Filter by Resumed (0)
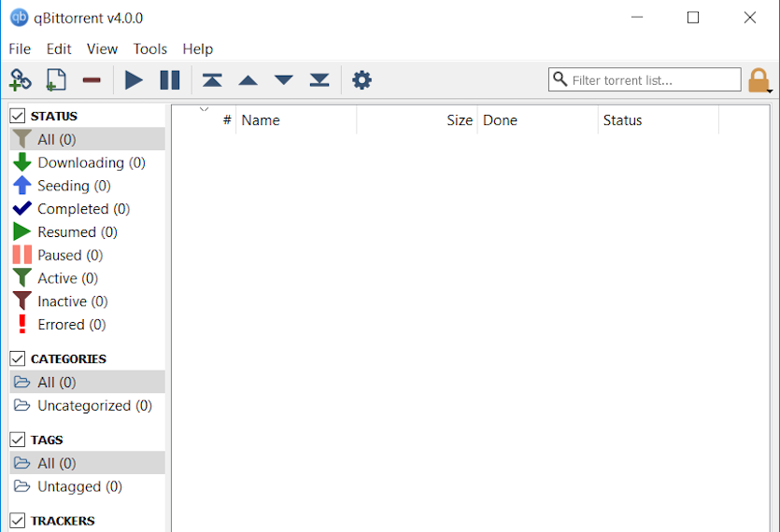Viewport: 780px width, 532px height. click(x=87, y=231)
